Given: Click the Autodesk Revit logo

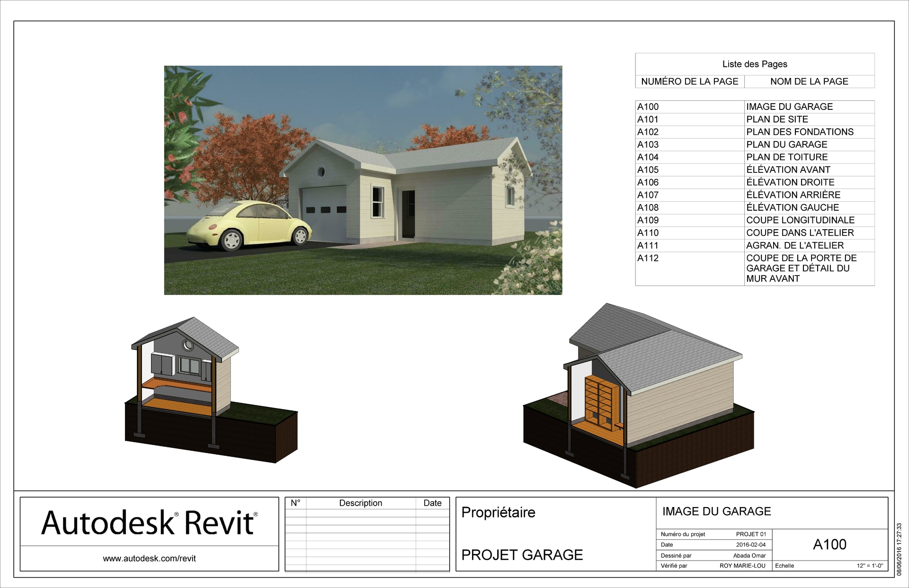Looking at the screenshot, I should [x=149, y=523].
